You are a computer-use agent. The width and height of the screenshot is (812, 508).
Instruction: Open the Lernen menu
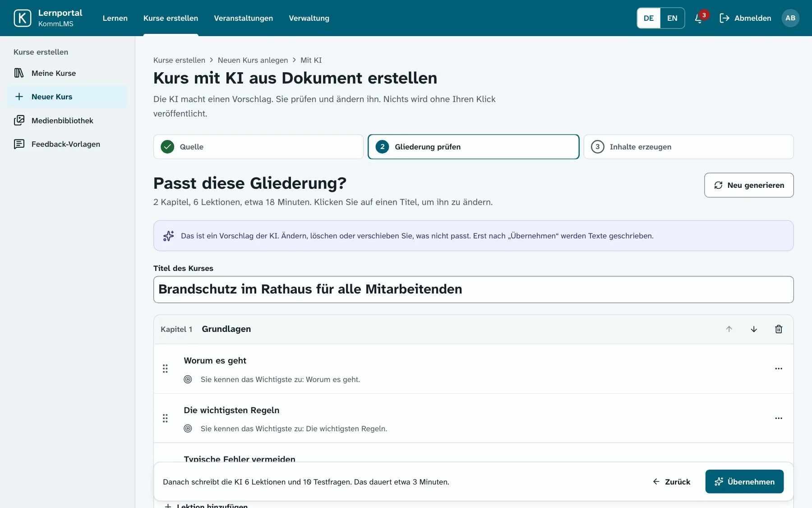coord(115,18)
